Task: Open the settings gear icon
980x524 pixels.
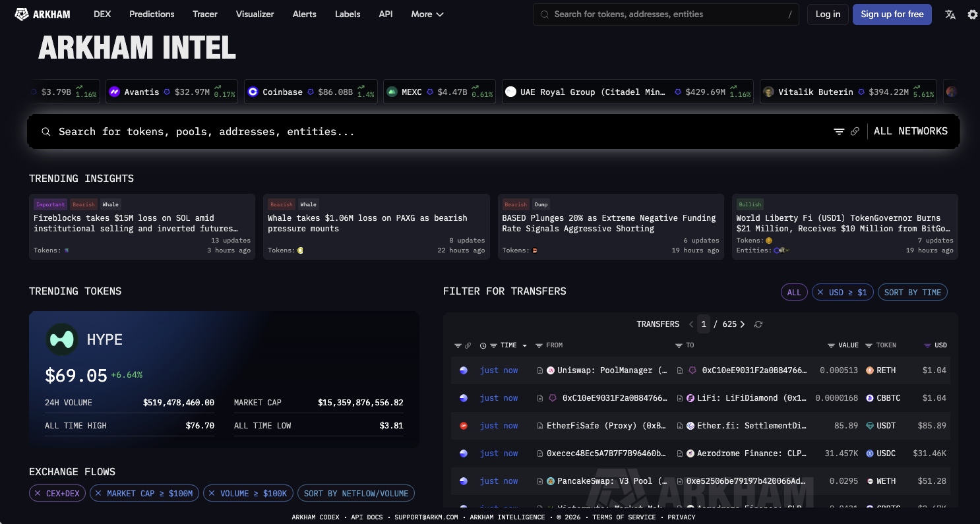Action: pyautogui.click(x=972, y=15)
